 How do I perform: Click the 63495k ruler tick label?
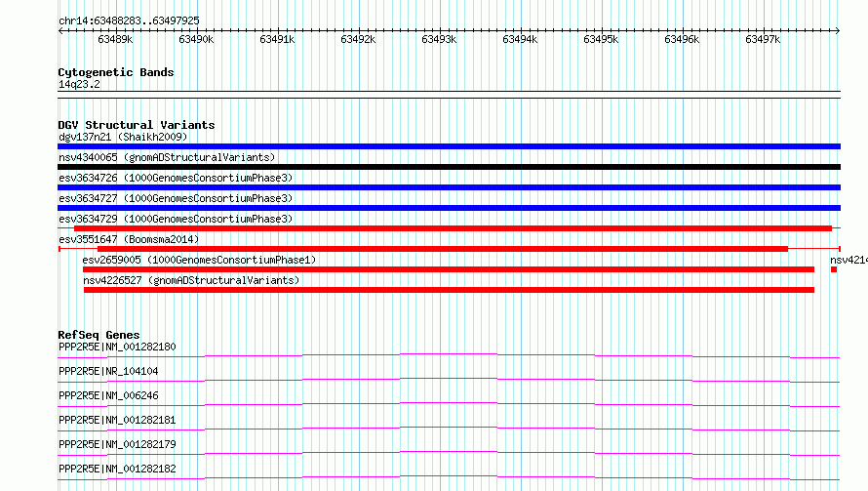601,39
